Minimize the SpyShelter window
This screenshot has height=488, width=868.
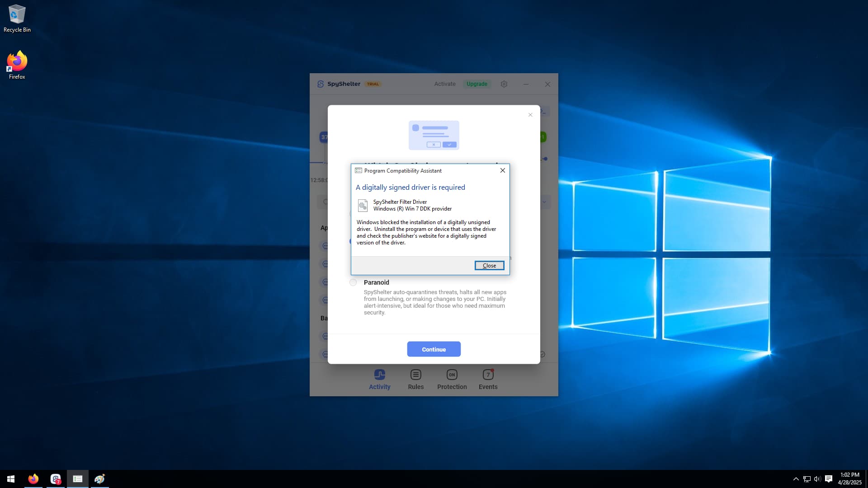point(526,84)
